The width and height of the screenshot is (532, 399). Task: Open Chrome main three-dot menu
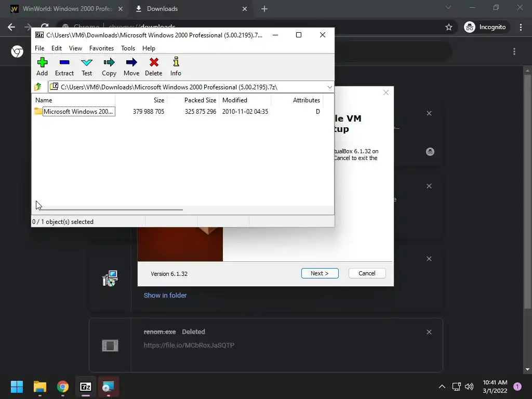[521, 27]
